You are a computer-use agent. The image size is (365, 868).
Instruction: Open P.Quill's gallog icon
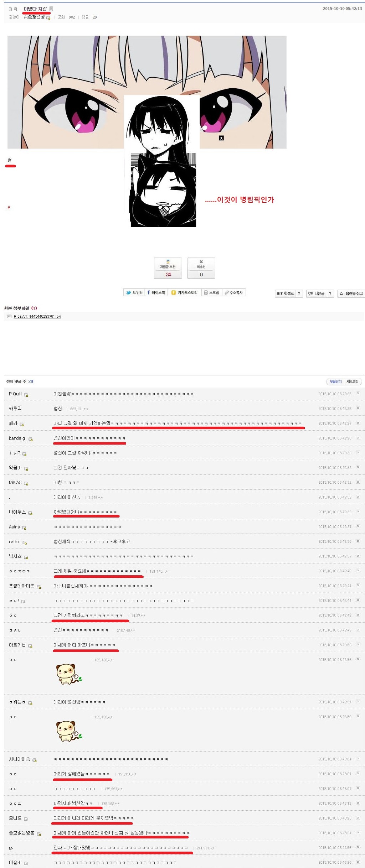coord(26,395)
